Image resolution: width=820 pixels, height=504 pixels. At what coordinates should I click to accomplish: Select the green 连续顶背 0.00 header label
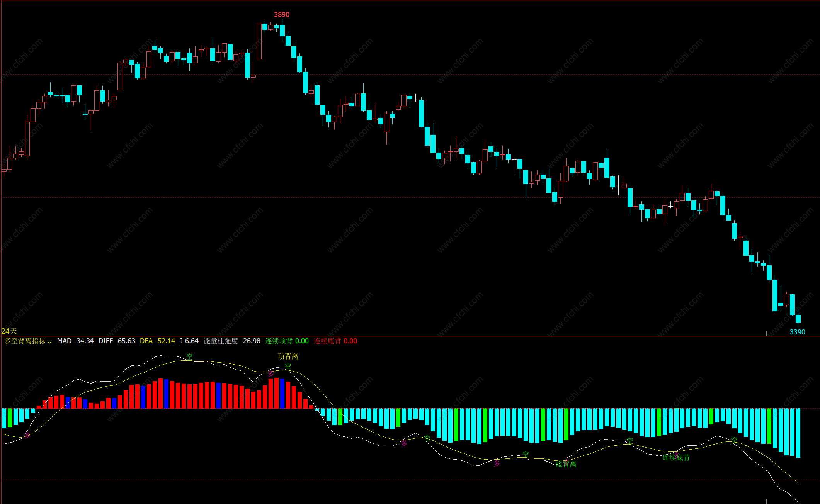click(x=287, y=341)
